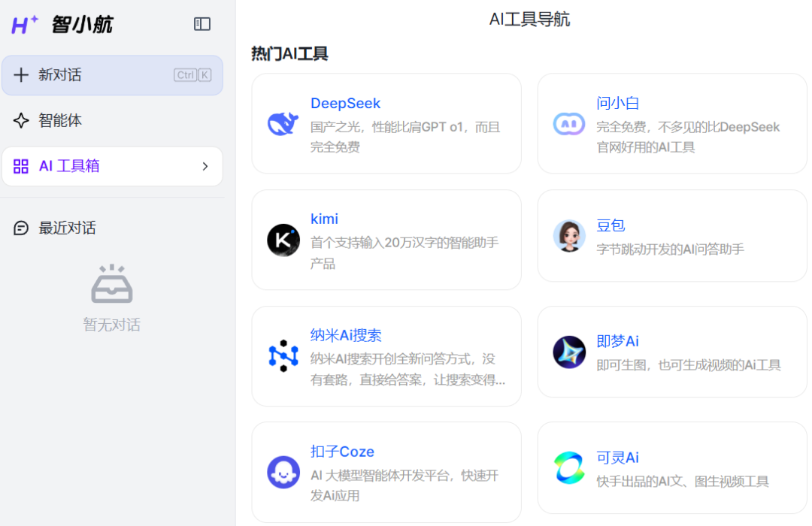Click the empty inbox tray icon
The width and height of the screenshot is (812, 526).
point(112,284)
